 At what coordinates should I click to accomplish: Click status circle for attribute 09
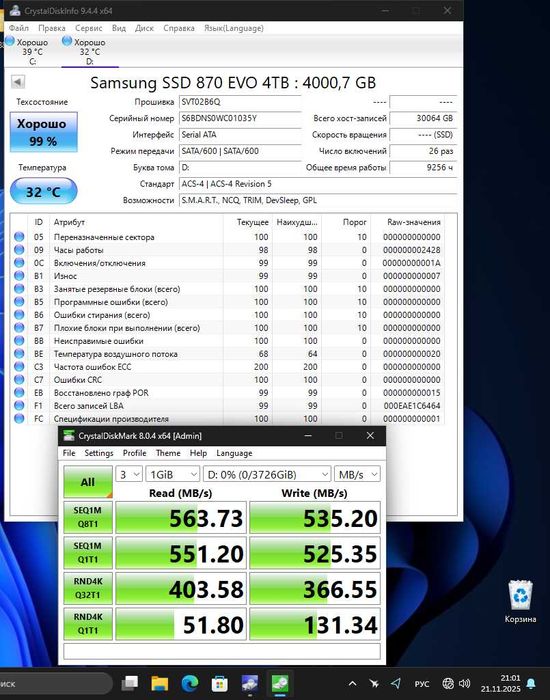[19, 250]
